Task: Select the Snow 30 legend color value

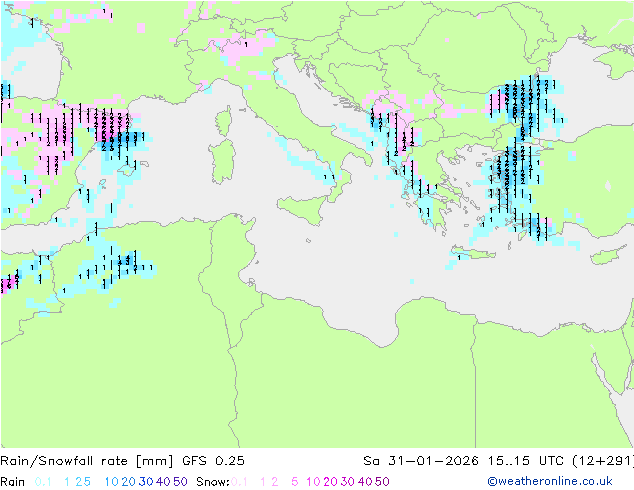Action: click(348, 482)
